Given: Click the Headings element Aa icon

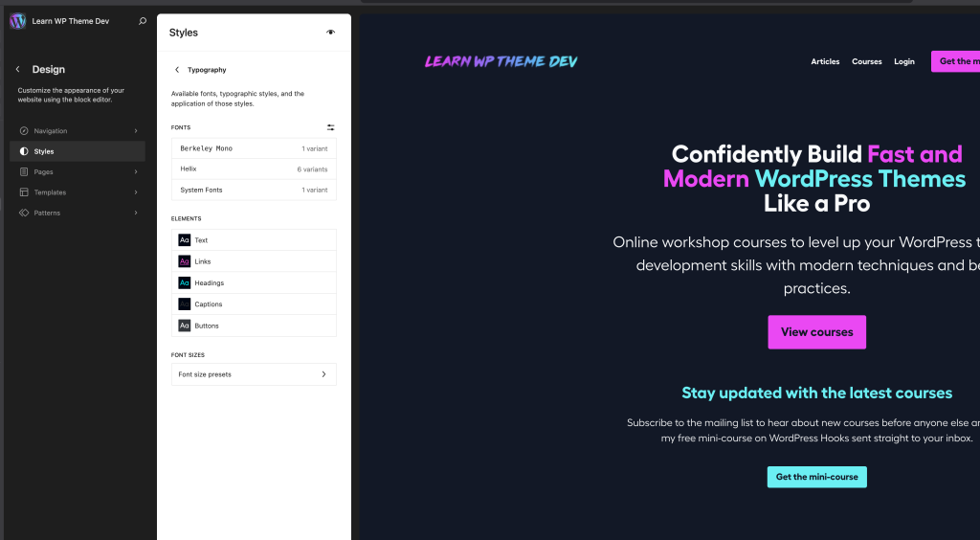Looking at the screenshot, I should tap(185, 283).
